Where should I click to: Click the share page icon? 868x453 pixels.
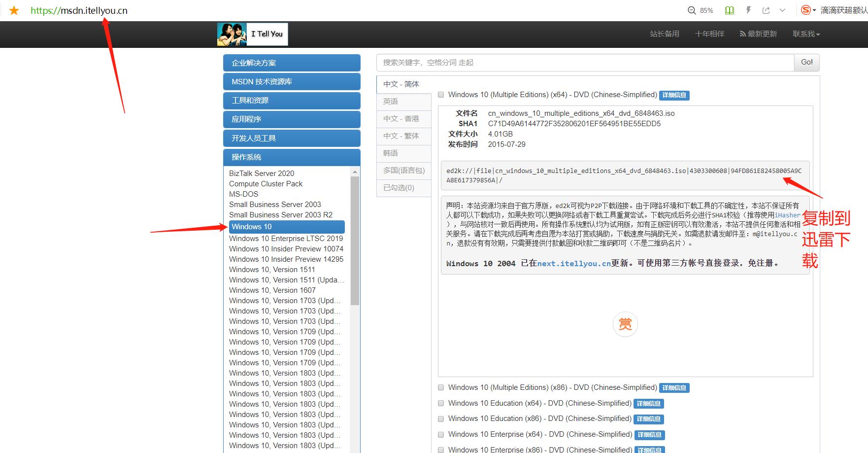coord(766,10)
